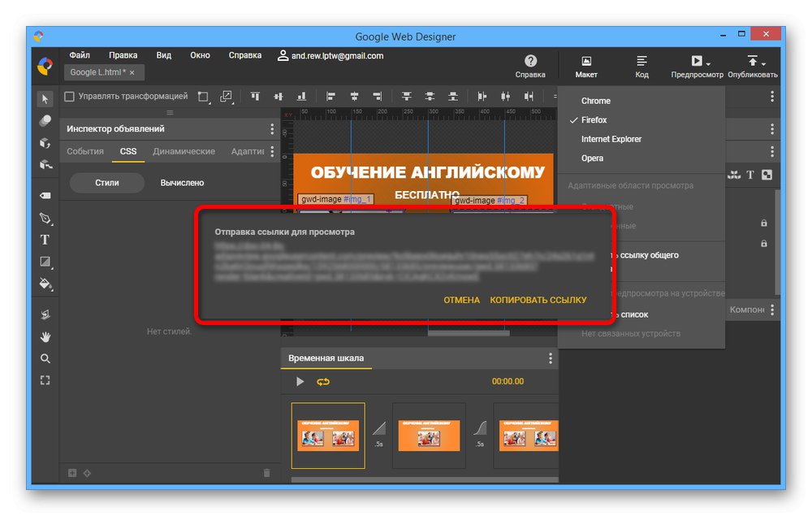Click distribute left edges icon
Viewport: 812px width, 516px height.
(482, 96)
